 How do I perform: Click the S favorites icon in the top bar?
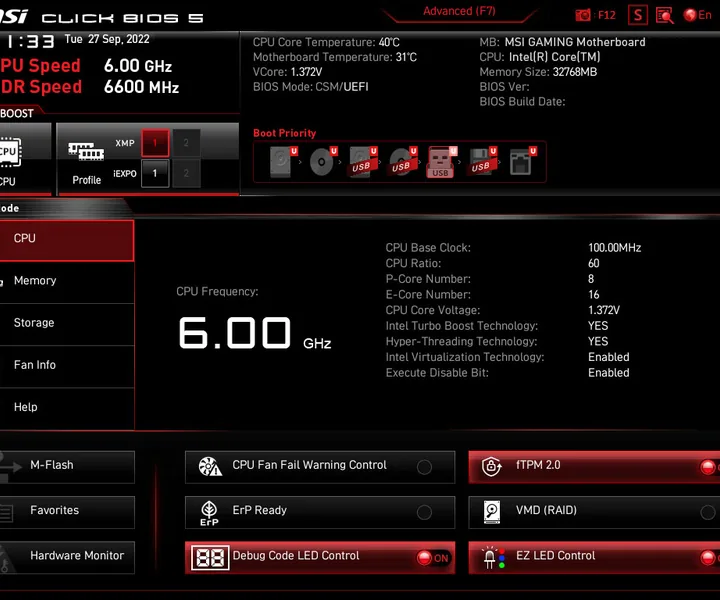tap(638, 15)
